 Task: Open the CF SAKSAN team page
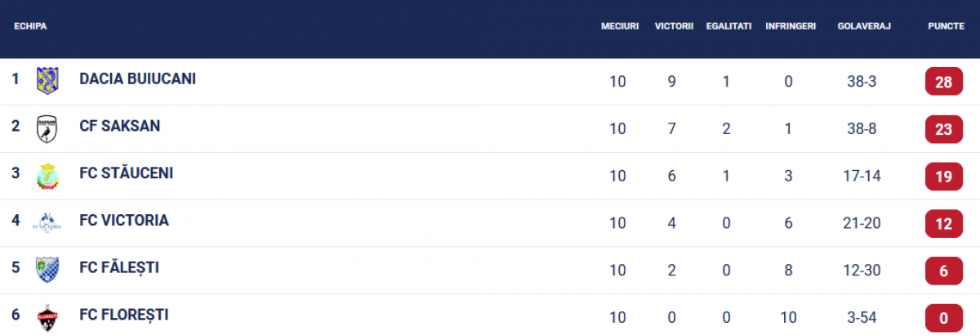click(x=119, y=126)
